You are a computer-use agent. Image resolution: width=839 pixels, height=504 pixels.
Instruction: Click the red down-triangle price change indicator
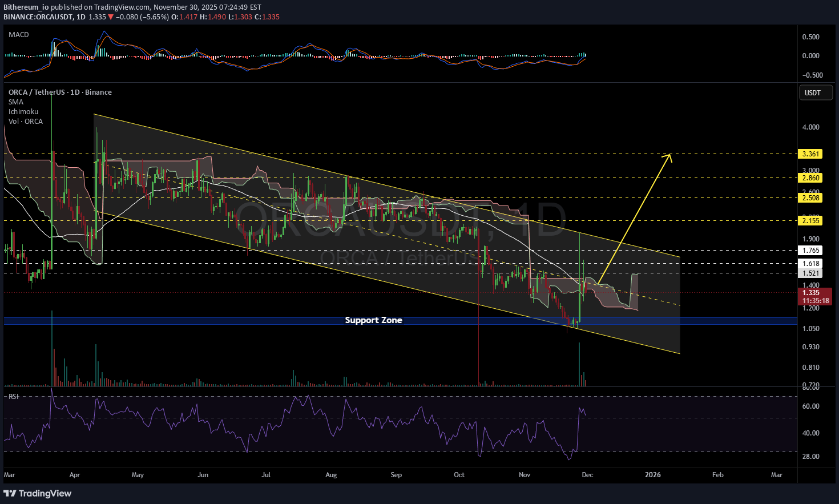click(x=111, y=17)
